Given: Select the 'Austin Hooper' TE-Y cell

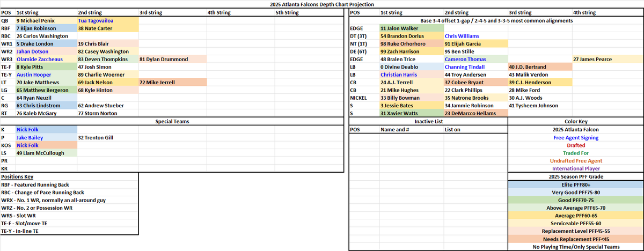Looking at the screenshot, I should [46, 75].
